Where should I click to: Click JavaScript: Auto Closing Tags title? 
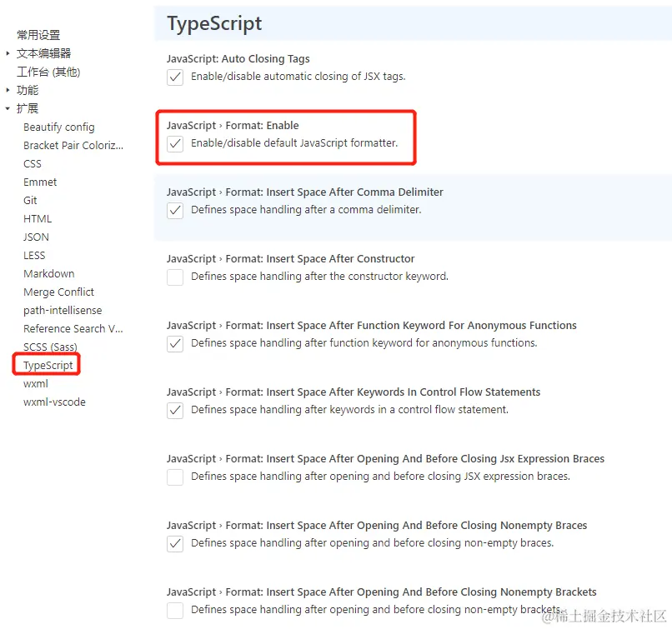(x=238, y=58)
